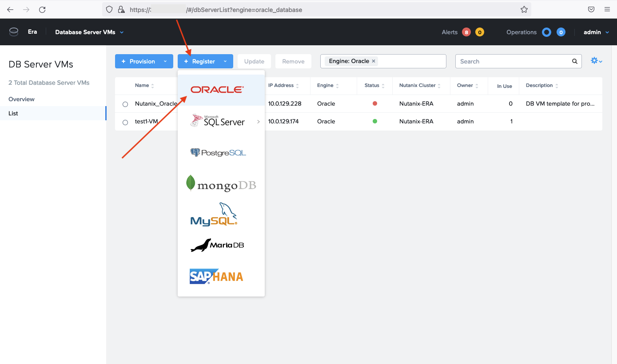
Task: Select radio button for Nutanix_Oracle row
Action: coord(125,104)
